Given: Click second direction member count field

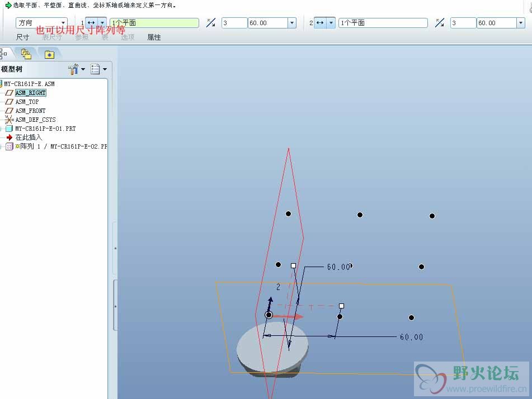Looking at the screenshot, I should point(463,23).
